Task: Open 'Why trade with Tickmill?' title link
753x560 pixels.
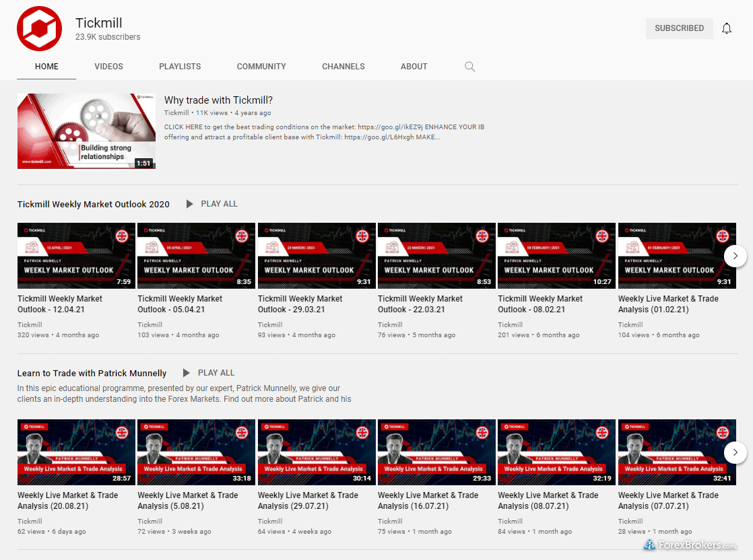Action: point(218,100)
